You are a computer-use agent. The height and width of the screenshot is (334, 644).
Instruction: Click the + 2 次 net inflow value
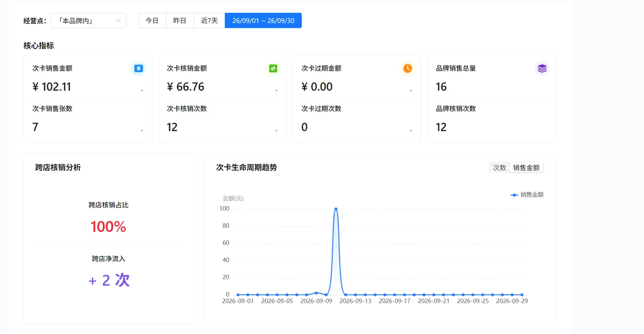(x=109, y=280)
